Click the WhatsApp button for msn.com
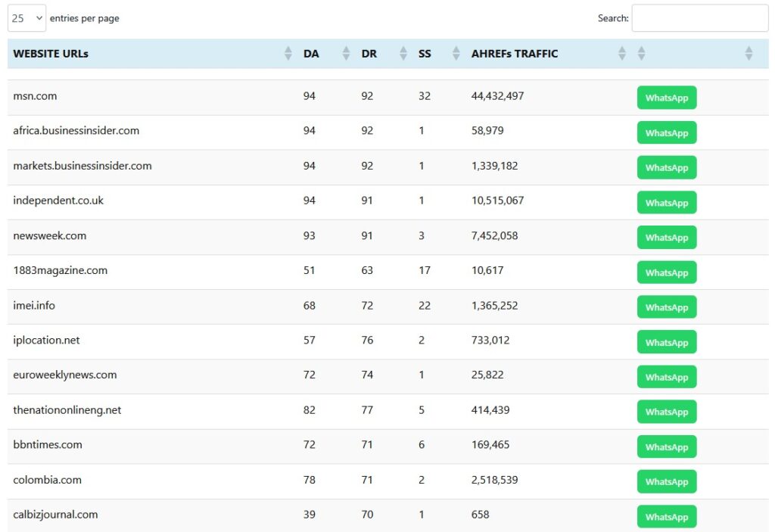Screen dimensions: 775x532 tap(666, 98)
